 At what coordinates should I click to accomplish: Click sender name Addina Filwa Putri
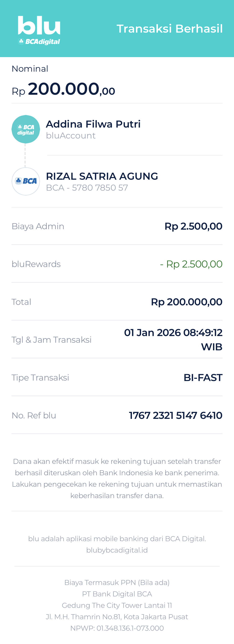(93, 124)
